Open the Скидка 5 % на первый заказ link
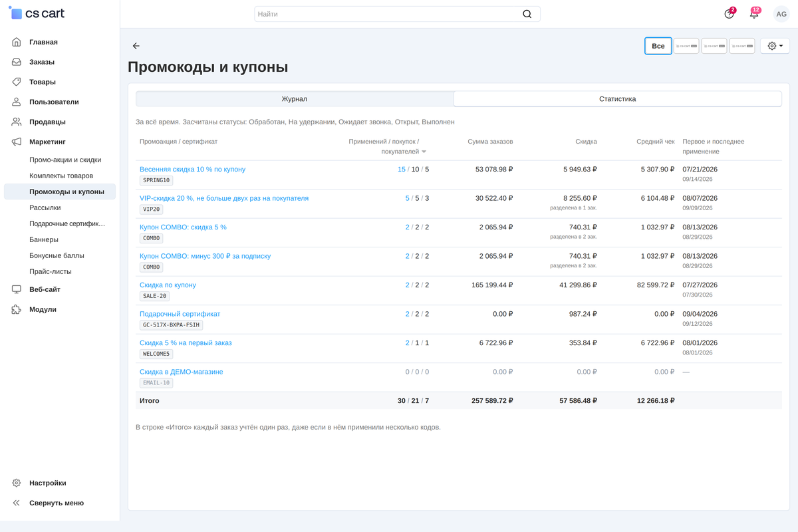The width and height of the screenshot is (798, 532). tap(186, 342)
